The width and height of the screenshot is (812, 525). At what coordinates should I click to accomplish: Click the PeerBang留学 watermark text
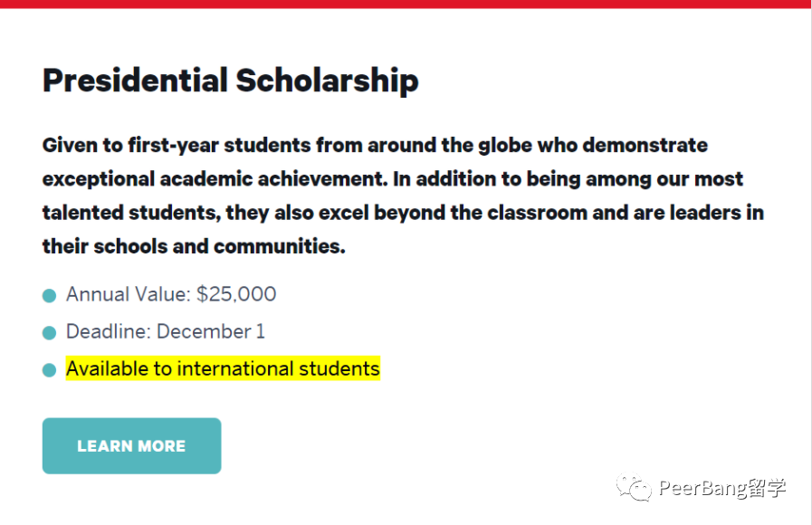pyautogui.click(x=721, y=488)
